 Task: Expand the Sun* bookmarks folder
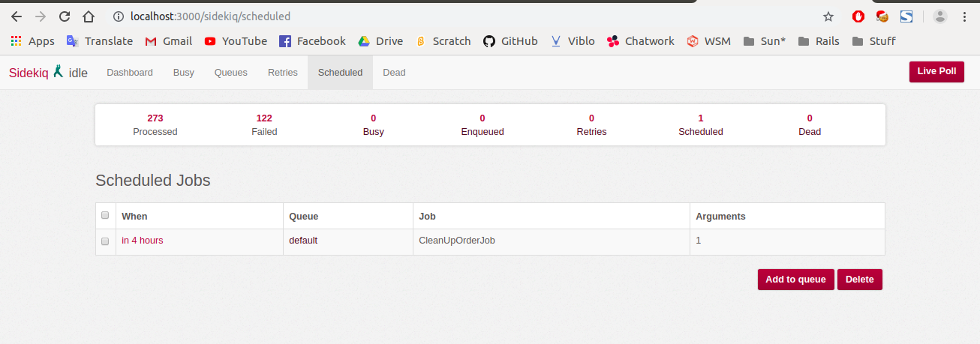(765, 41)
